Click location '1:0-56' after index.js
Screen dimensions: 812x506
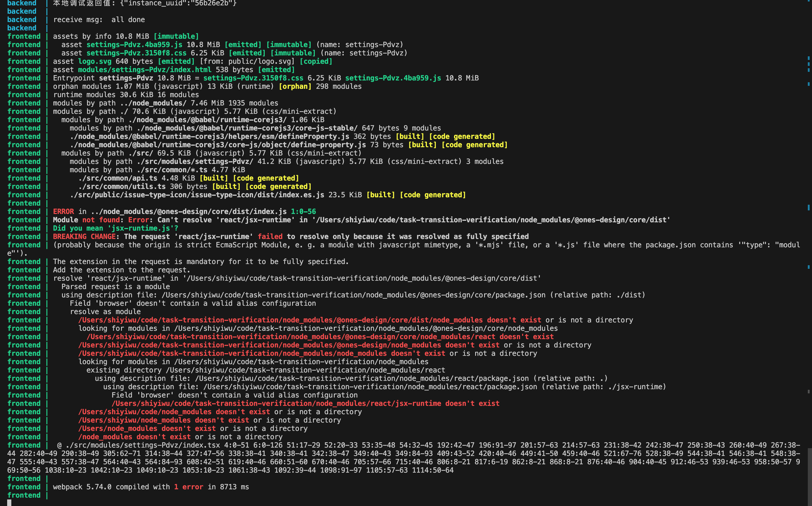point(303,212)
